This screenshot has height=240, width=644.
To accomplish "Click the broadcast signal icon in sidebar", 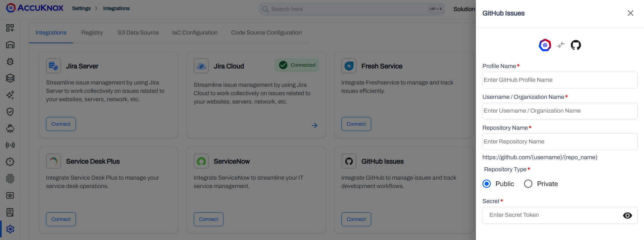I will coord(10,145).
